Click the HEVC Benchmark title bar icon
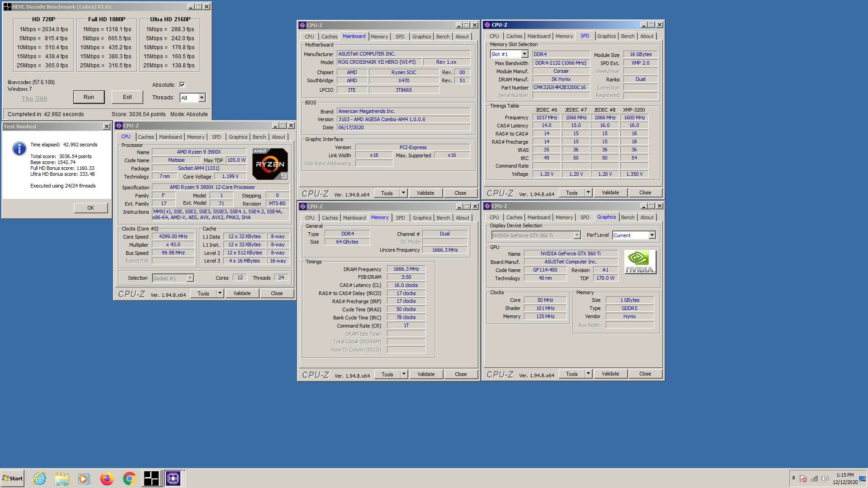 tap(7, 7)
